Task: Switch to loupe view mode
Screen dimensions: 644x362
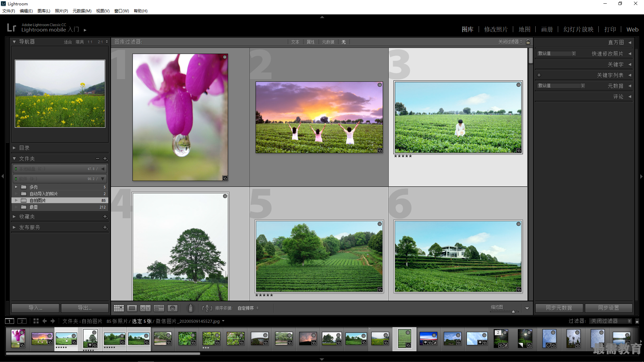Action: point(132,308)
